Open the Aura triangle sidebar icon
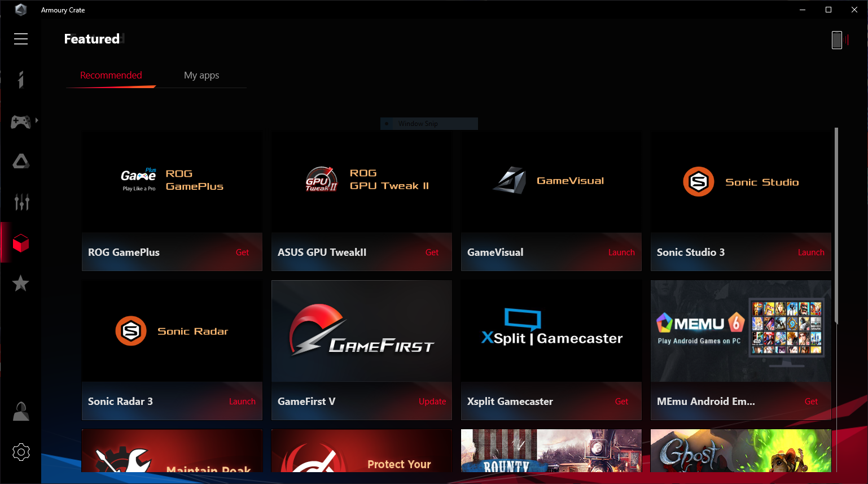The height and width of the screenshot is (484, 868). click(x=21, y=162)
